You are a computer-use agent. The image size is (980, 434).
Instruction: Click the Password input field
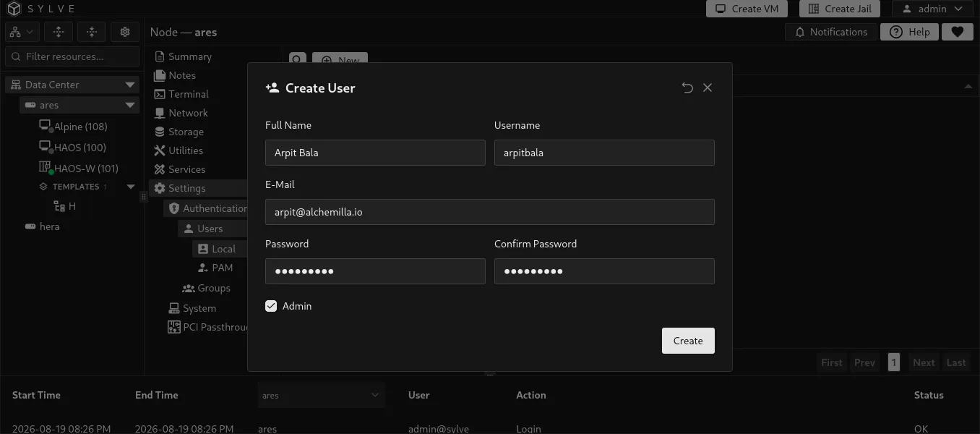(x=375, y=271)
